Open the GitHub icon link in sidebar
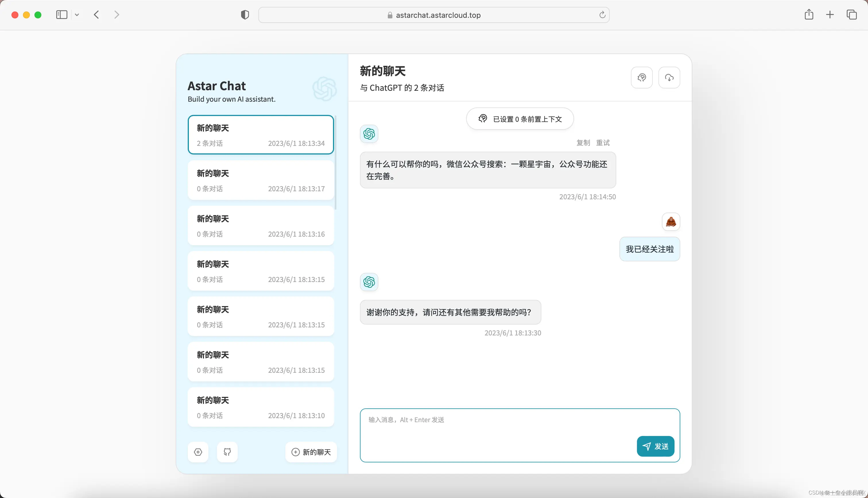868x498 pixels. 227,452
